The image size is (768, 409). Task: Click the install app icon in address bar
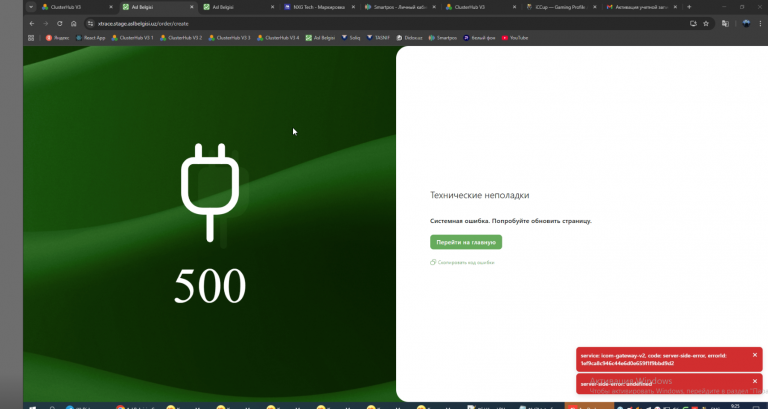[693, 24]
